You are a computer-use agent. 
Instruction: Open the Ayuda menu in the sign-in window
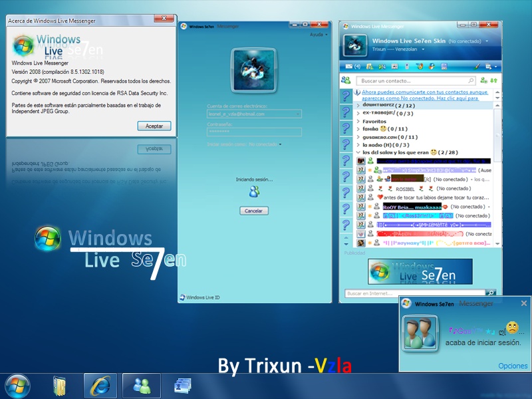319,35
